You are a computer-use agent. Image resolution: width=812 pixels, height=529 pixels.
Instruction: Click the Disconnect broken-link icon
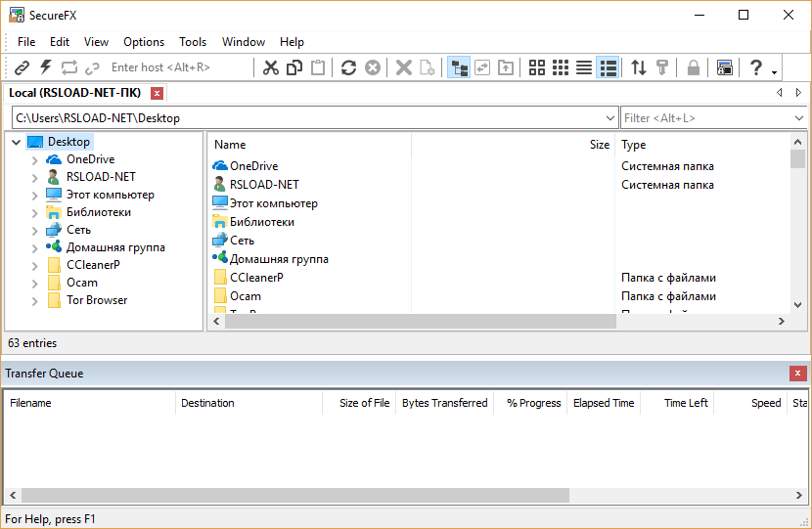[92, 67]
